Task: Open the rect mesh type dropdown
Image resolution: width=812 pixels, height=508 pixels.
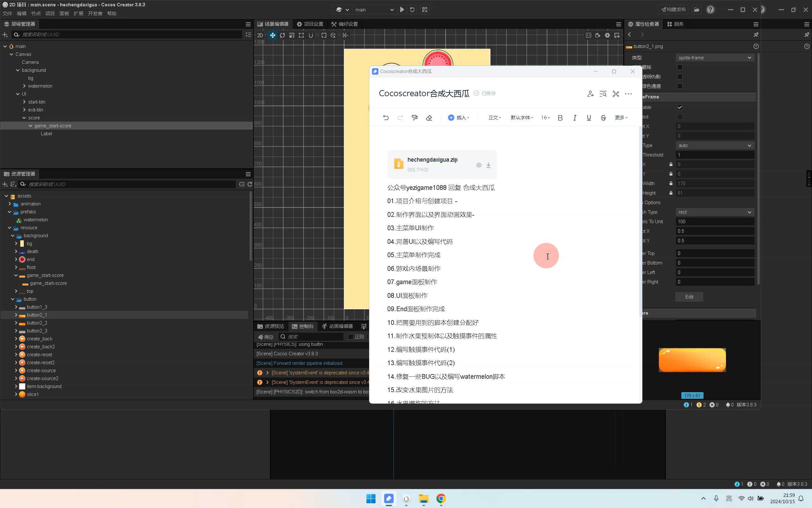Action: 715,212
